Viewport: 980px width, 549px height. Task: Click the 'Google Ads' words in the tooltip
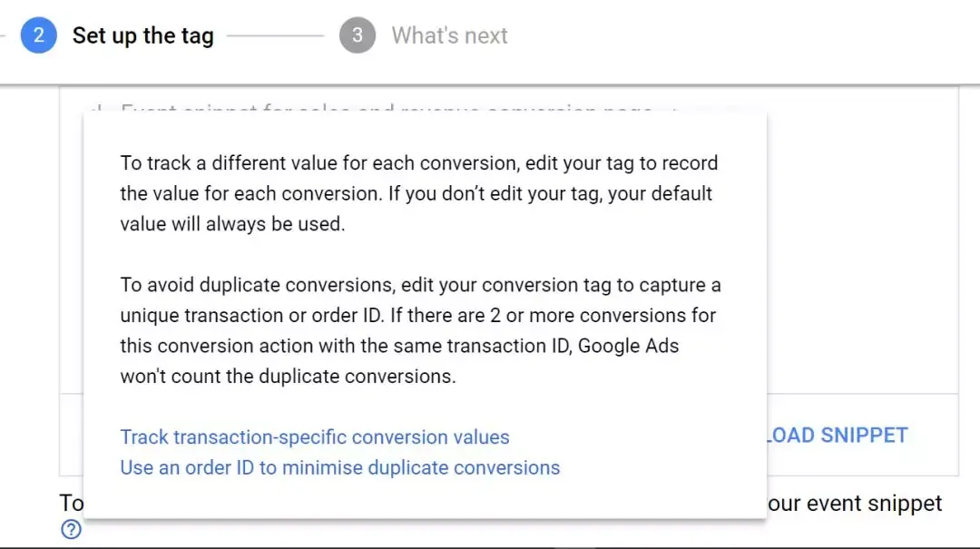click(x=628, y=346)
